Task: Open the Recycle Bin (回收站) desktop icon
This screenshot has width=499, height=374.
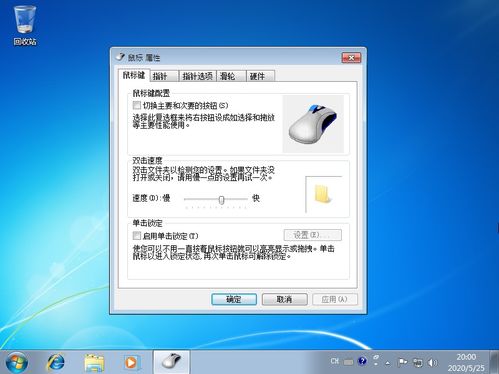Action: point(25,25)
